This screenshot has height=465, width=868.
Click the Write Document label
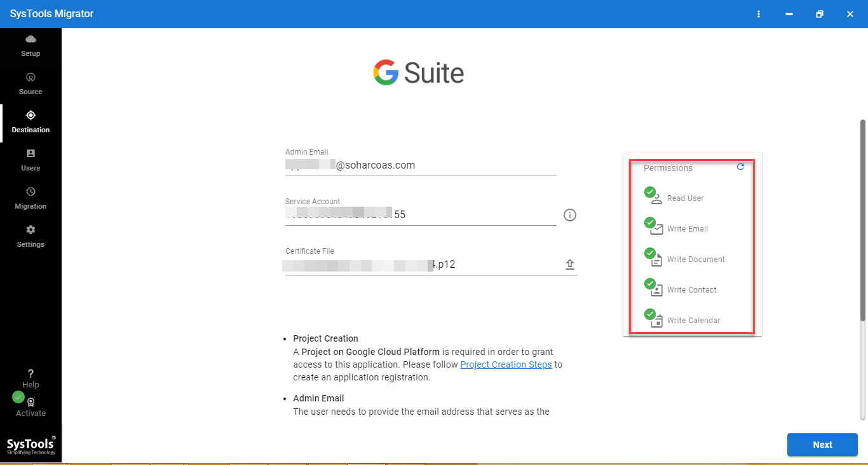(x=696, y=260)
